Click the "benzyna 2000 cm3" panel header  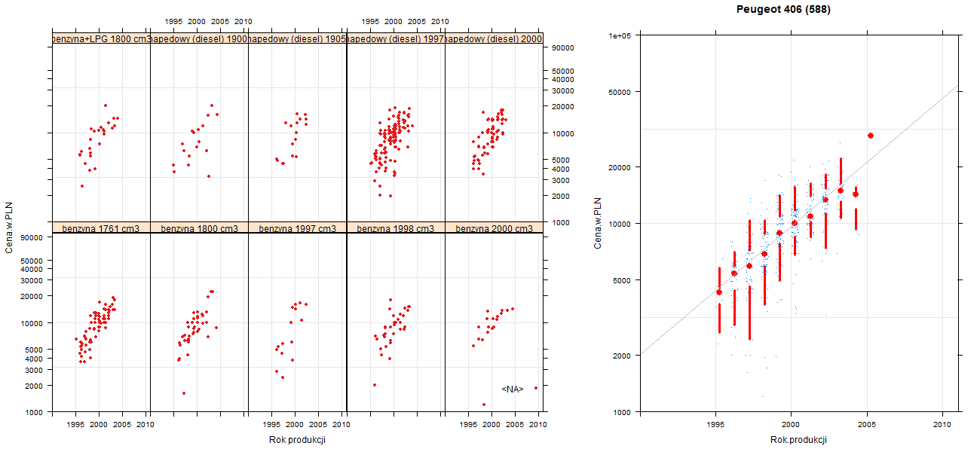click(x=494, y=228)
